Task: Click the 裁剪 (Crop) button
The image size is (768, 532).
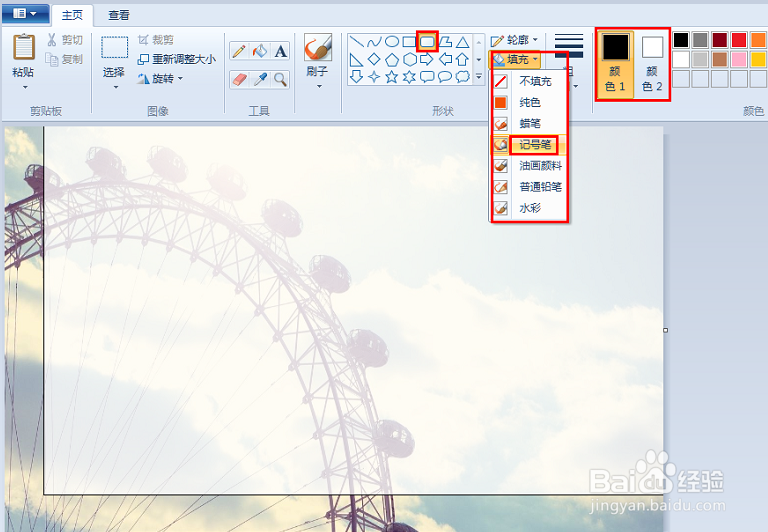Action: coord(156,40)
